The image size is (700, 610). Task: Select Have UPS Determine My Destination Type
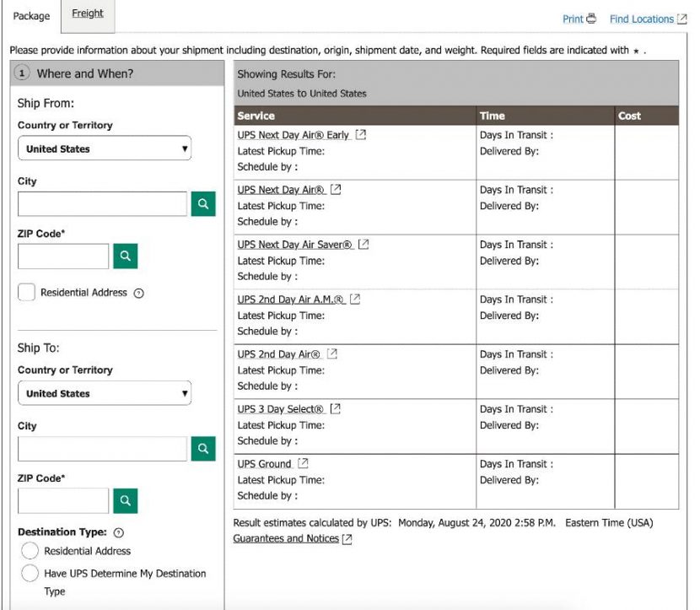[x=30, y=574]
